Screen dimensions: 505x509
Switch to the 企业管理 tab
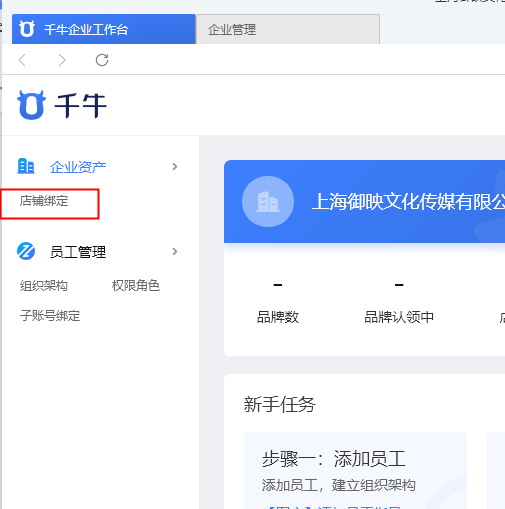pos(288,29)
